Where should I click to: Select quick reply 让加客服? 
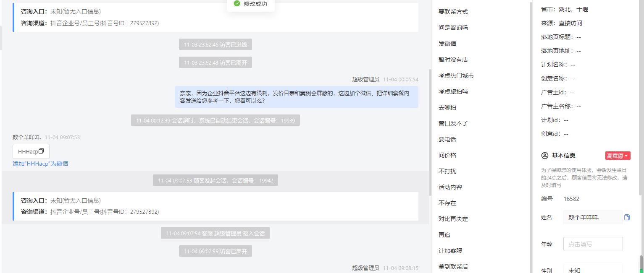450,251
